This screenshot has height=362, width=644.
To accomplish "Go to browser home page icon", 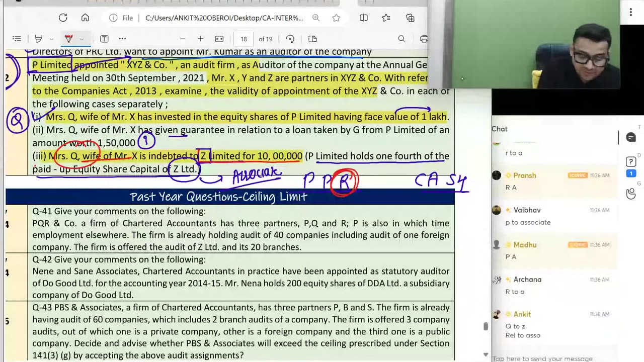I will (x=85, y=18).
